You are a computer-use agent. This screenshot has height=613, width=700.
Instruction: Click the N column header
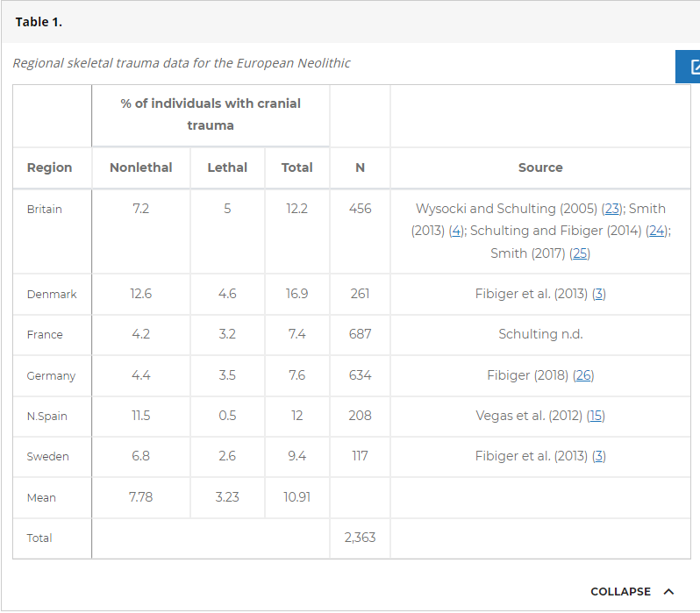tap(360, 168)
